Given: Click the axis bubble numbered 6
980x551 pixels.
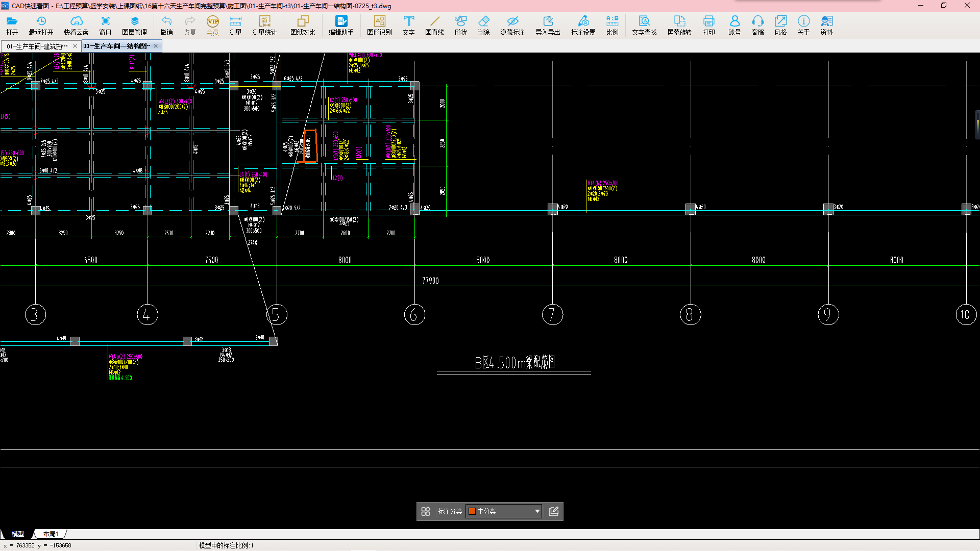Looking at the screenshot, I should click(x=414, y=315).
